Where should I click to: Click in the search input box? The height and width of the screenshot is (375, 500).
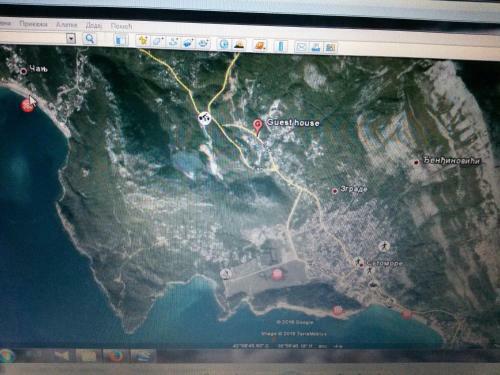tap(33, 37)
